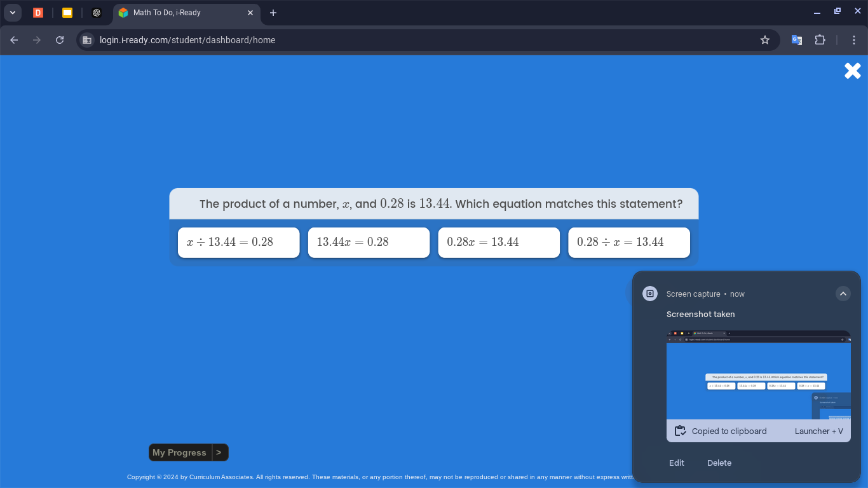Click the 'Screenshot taken' notification text
This screenshot has width=868, height=488.
point(700,314)
